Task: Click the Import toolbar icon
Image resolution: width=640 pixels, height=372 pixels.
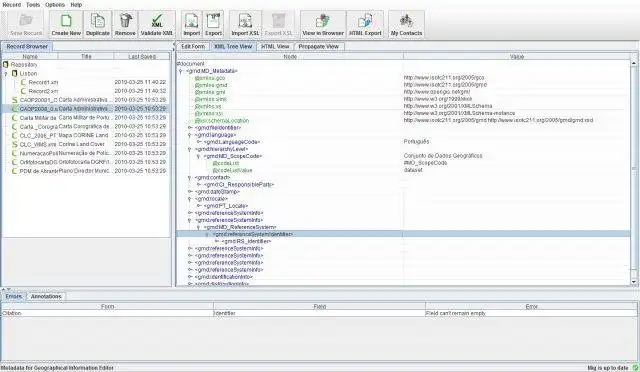Action: [191, 20]
